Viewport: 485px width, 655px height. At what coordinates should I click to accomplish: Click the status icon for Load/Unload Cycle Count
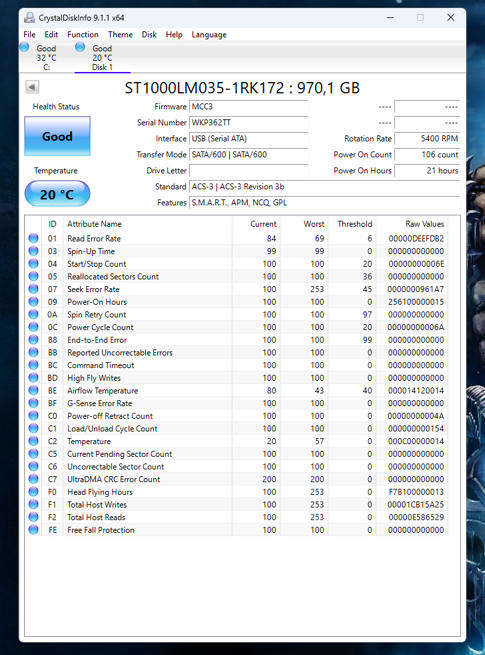(33, 428)
